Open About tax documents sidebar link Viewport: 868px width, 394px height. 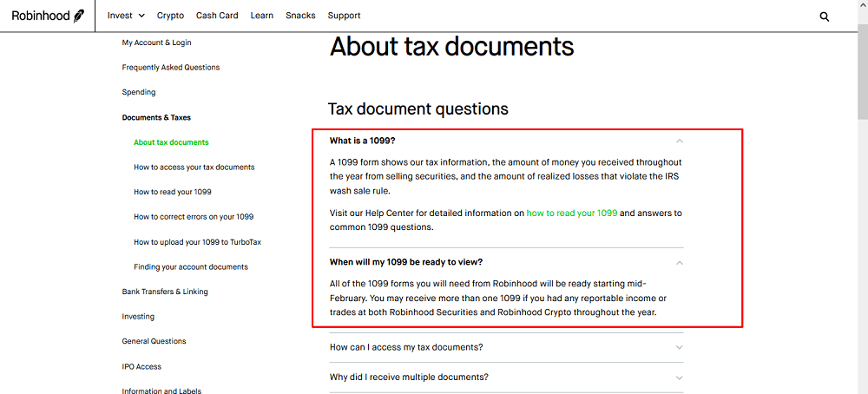click(x=171, y=142)
